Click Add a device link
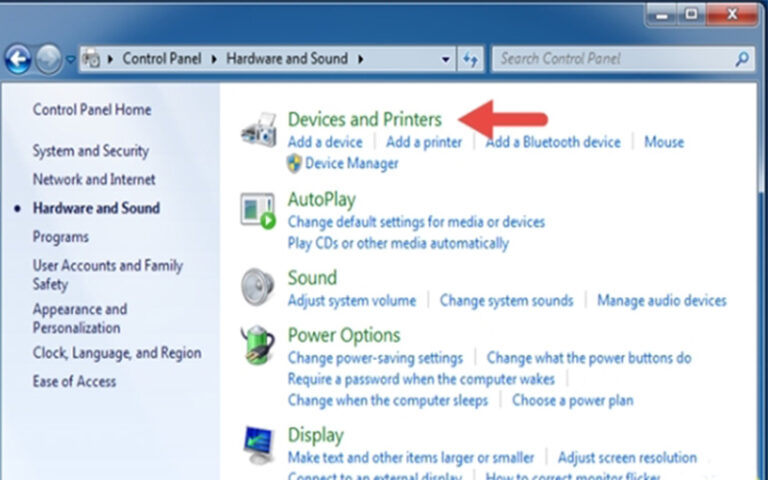The image size is (768, 480). point(325,142)
